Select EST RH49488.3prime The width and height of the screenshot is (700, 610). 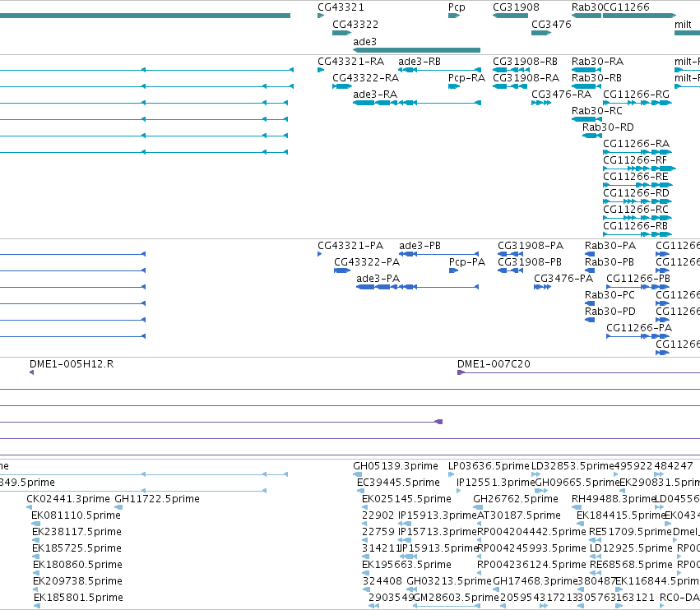click(x=577, y=507)
